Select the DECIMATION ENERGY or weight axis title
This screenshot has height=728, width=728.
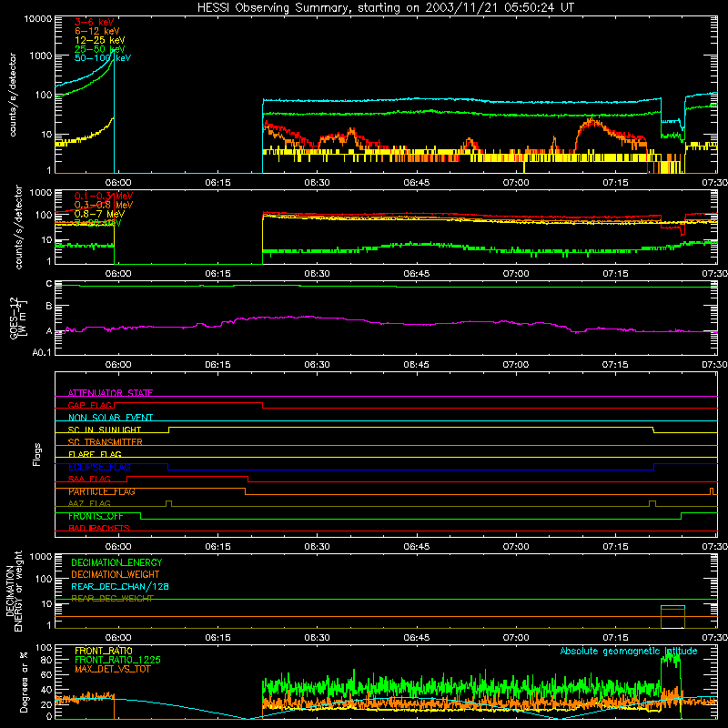pos(15,591)
